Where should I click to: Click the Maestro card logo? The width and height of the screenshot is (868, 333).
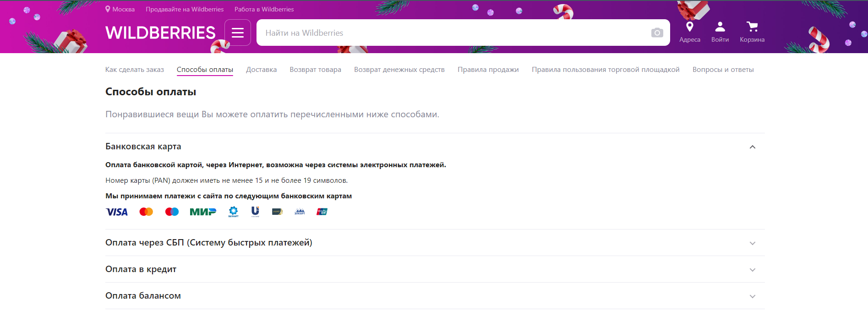pos(172,212)
